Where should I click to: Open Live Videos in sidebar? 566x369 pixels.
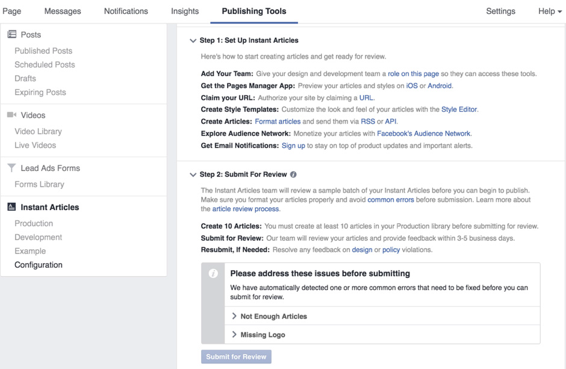(35, 145)
